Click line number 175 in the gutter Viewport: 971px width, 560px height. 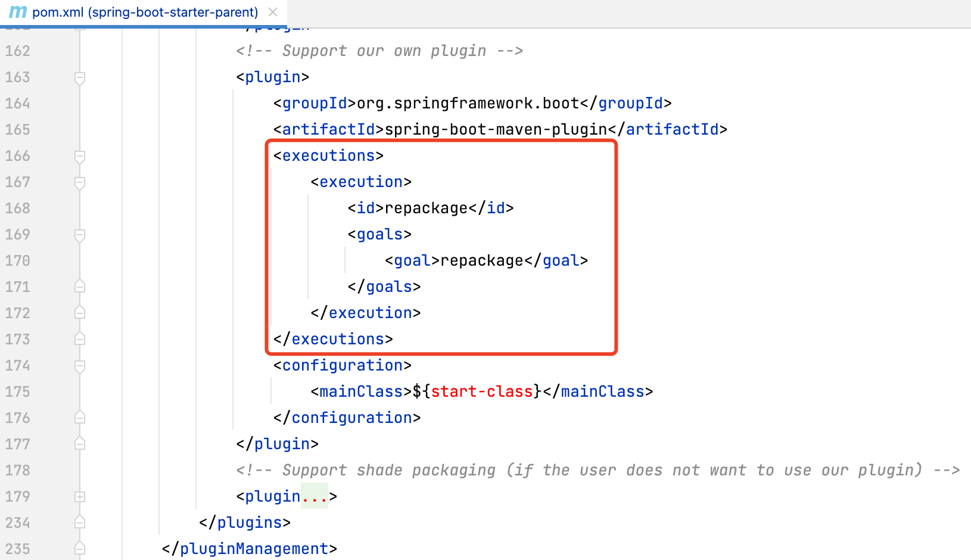tap(18, 392)
